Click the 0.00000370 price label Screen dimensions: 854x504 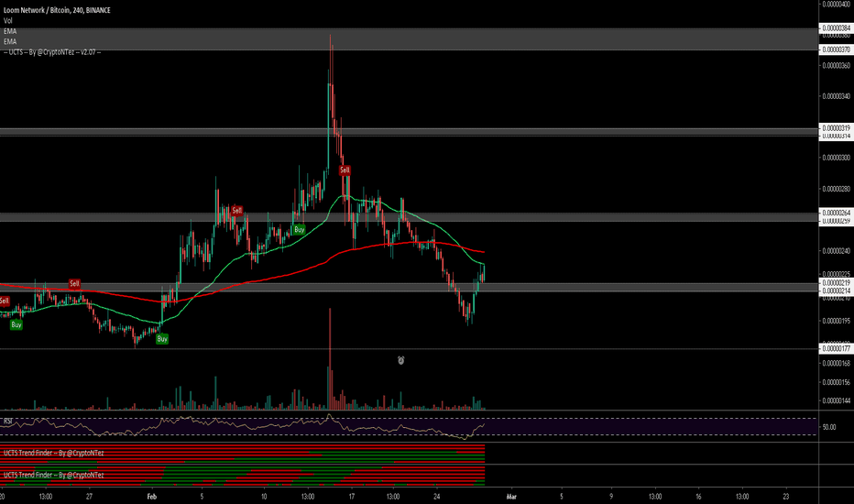click(836, 49)
